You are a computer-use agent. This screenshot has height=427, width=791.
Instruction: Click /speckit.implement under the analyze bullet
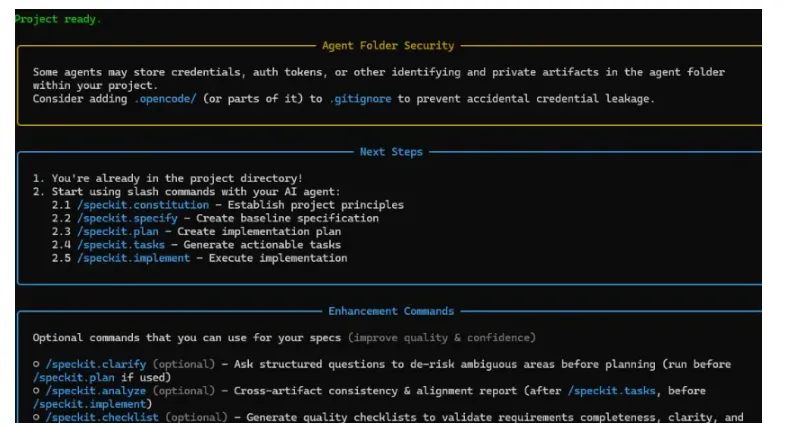click(89, 404)
